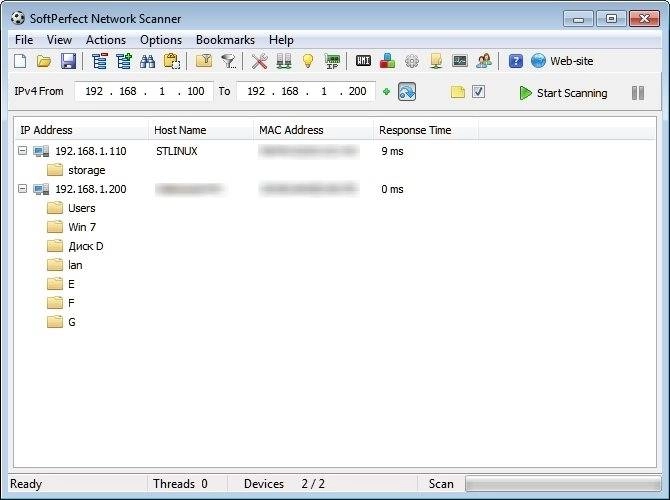The width and height of the screenshot is (670, 500).
Task: Click the network adapters toolbar icon
Action: coord(284,61)
